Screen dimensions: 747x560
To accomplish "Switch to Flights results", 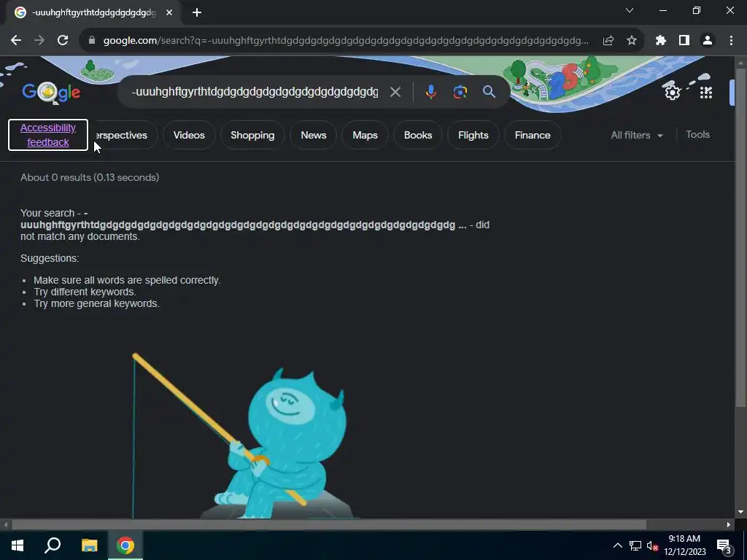I will coord(473,135).
